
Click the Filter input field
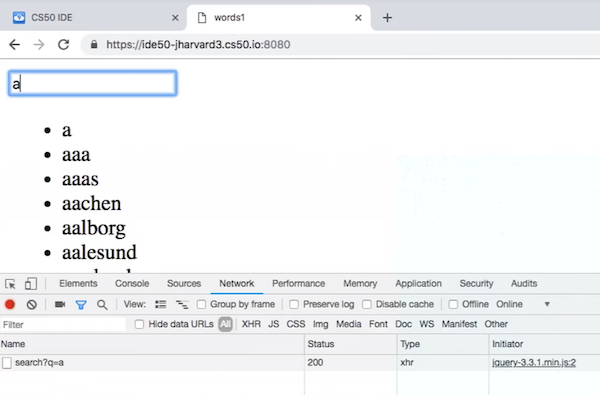[63, 325]
